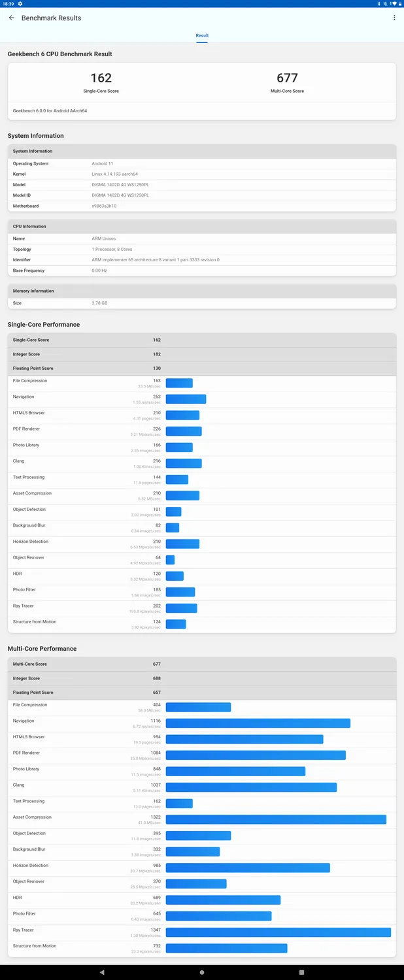
Task: Click the multi-core Ray Tracer score bar
Action: [278, 932]
